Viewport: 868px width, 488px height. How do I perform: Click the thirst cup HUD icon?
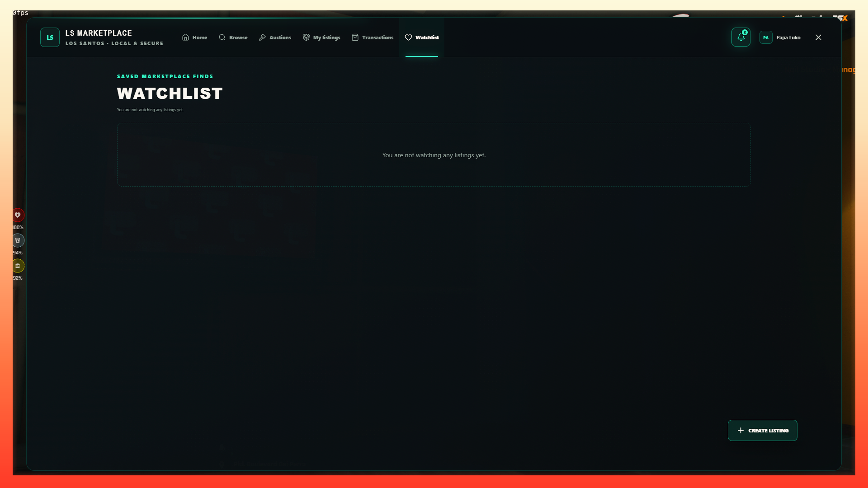[18, 240]
